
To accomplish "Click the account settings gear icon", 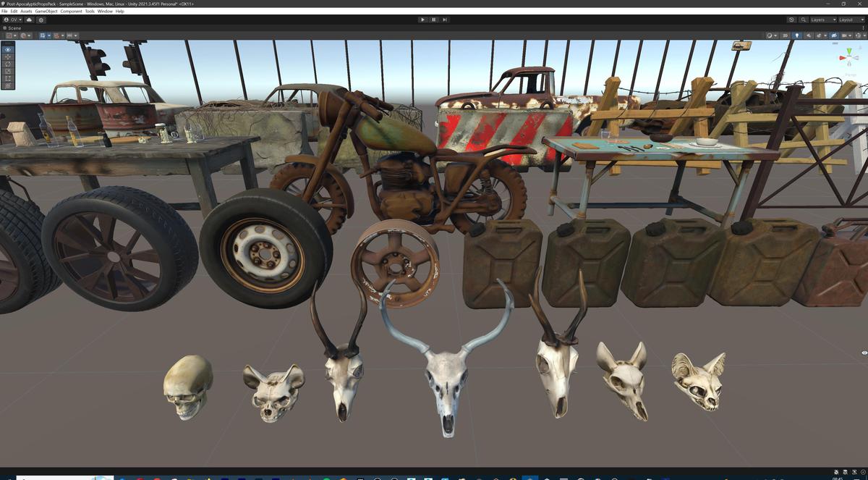I will (x=41, y=20).
